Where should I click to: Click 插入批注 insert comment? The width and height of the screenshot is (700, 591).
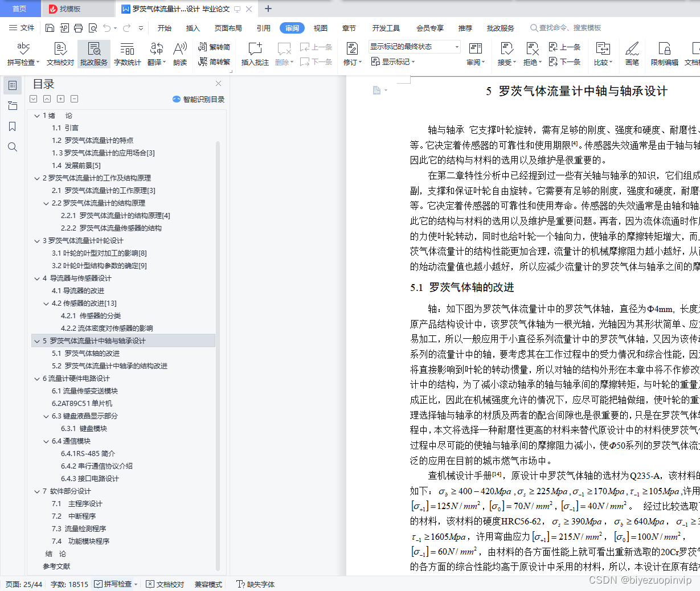255,54
